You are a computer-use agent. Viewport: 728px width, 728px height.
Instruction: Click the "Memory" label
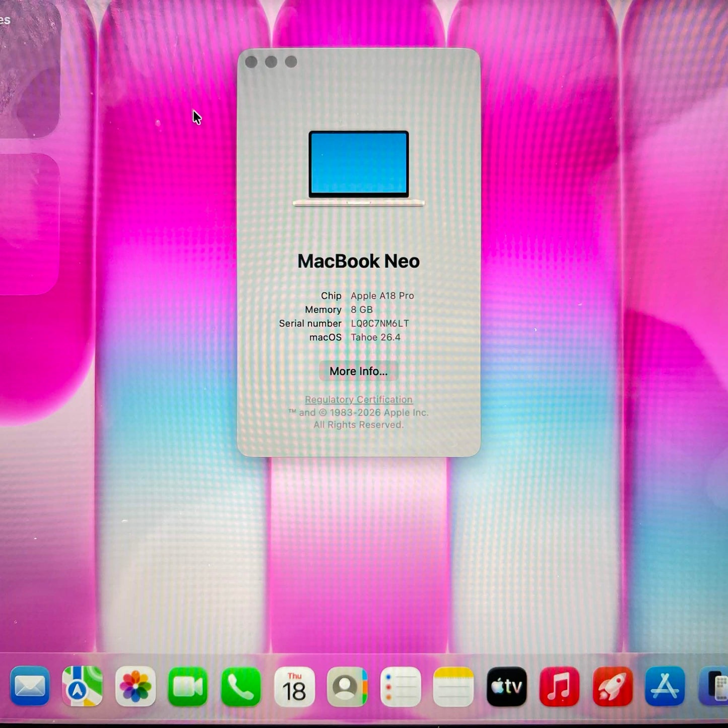tap(323, 309)
